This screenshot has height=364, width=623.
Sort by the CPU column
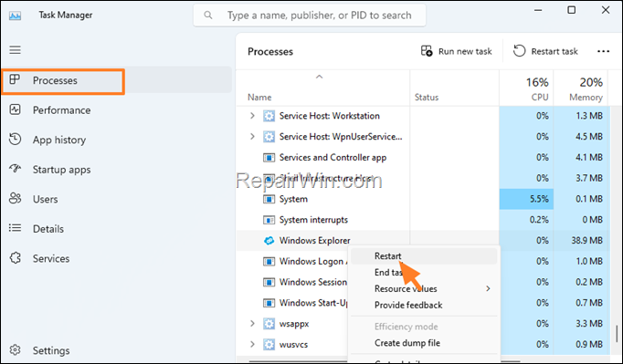point(526,88)
